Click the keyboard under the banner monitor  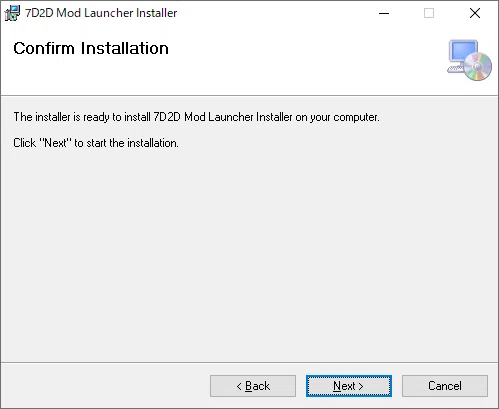pyautogui.click(x=456, y=69)
